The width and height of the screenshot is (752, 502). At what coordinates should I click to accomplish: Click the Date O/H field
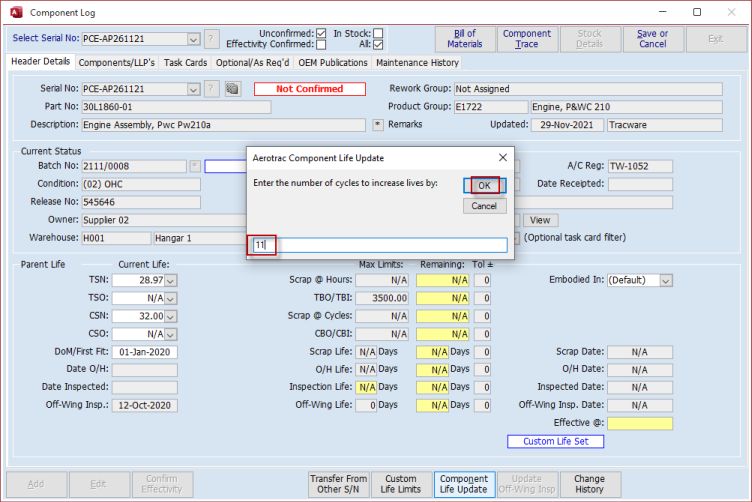tap(144, 370)
